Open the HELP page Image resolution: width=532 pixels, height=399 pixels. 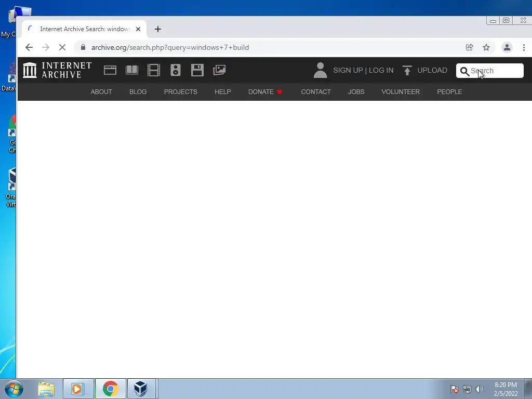(x=222, y=92)
